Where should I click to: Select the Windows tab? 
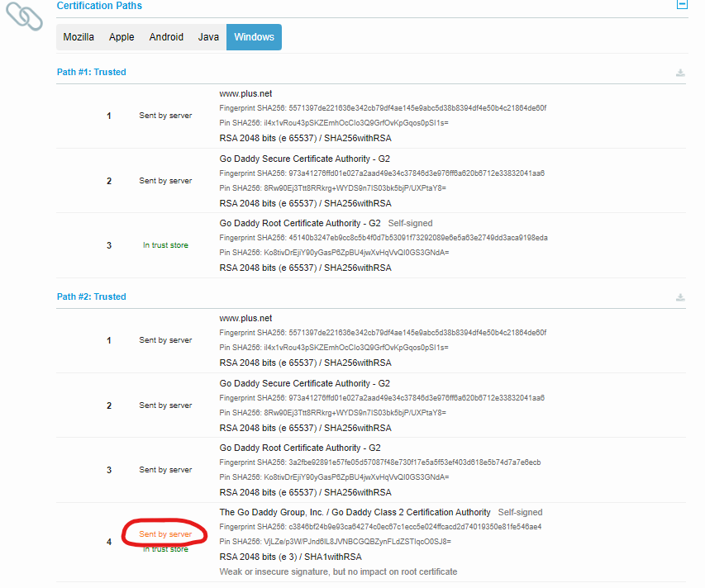254,37
